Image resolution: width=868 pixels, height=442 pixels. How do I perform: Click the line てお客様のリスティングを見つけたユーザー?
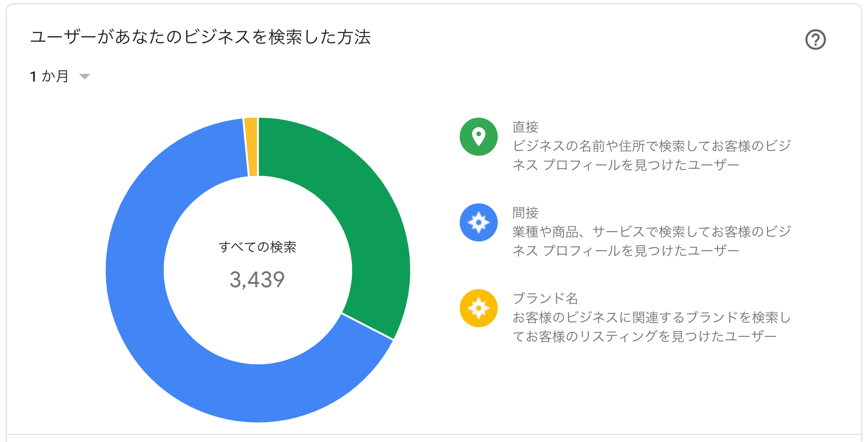coord(644,336)
